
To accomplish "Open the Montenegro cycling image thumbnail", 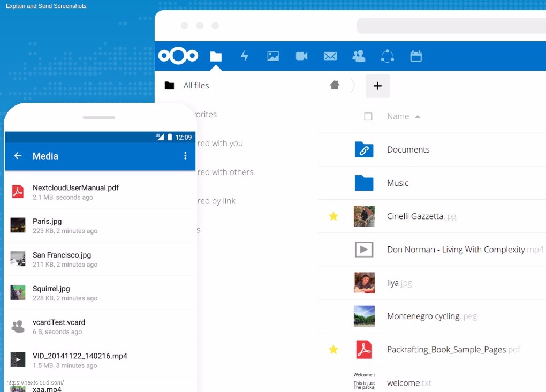I will (x=364, y=316).
